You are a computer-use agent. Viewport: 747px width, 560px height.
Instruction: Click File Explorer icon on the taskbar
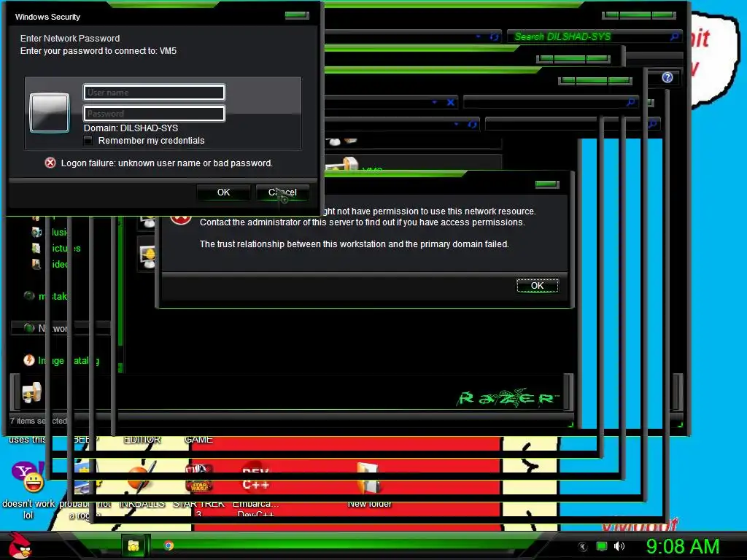point(133,545)
